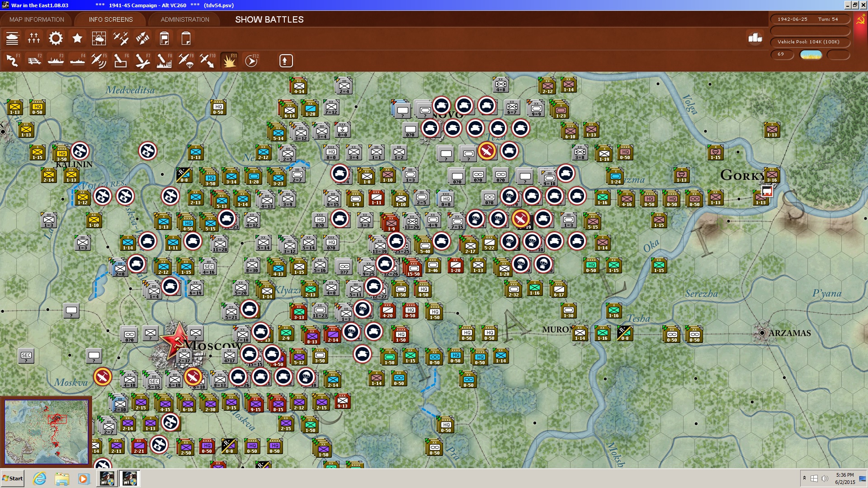Open the taskbar file explorer folder
This screenshot has height=488, width=868.
[x=62, y=479]
